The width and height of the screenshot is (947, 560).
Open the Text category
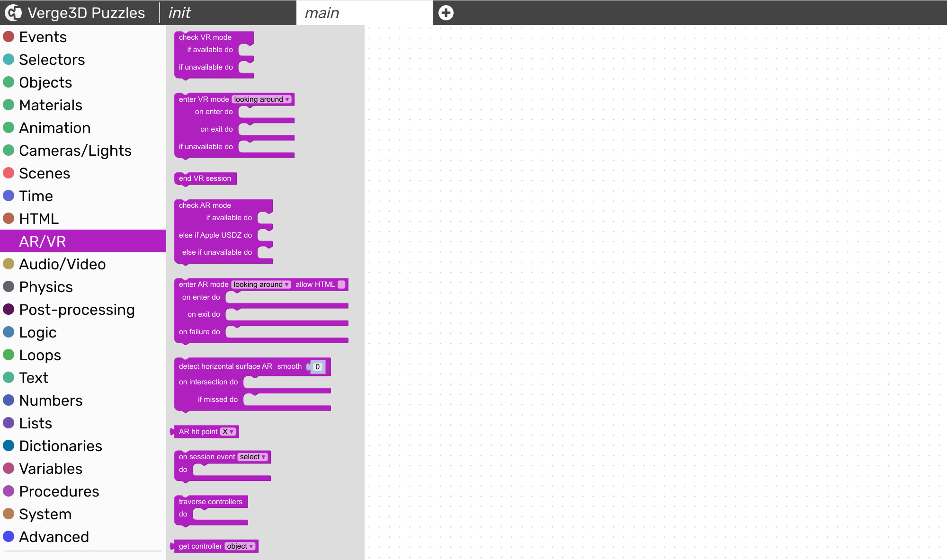[x=83, y=378]
